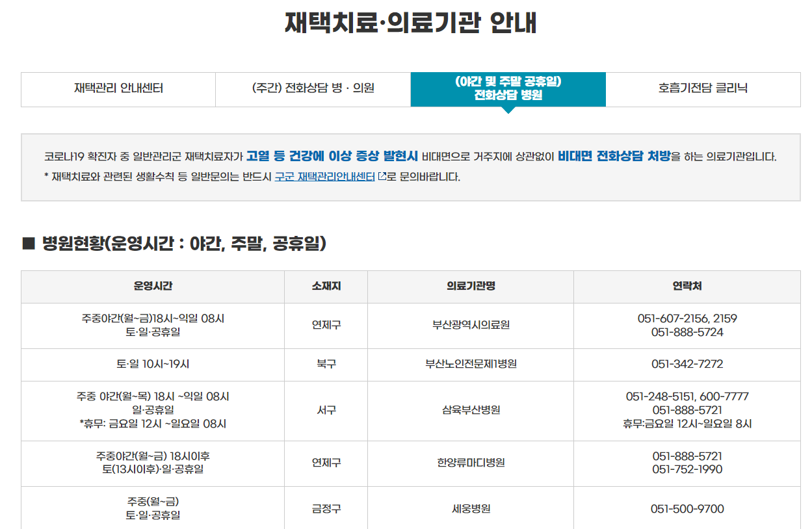Screen dimensions: 812x529
Task: Click the external-link icon after 재택관리안내센터
Action: tap(382, 176)
